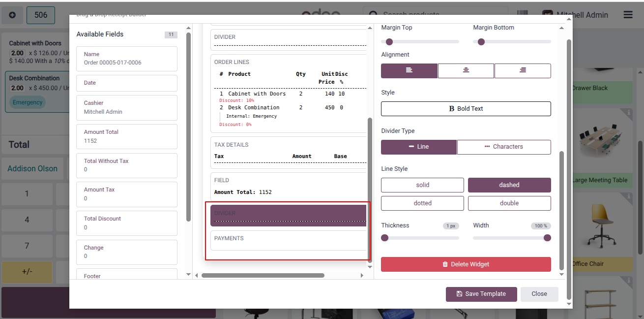Select the Amount Total available field
This screenshot has height=319, width=644.
click(x=127, y=136)
